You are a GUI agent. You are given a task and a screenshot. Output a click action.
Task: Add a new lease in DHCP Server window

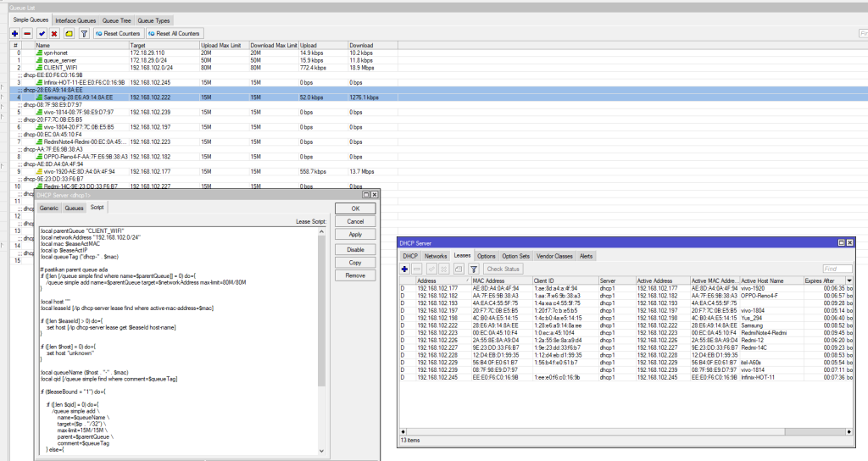click(404, 269)
